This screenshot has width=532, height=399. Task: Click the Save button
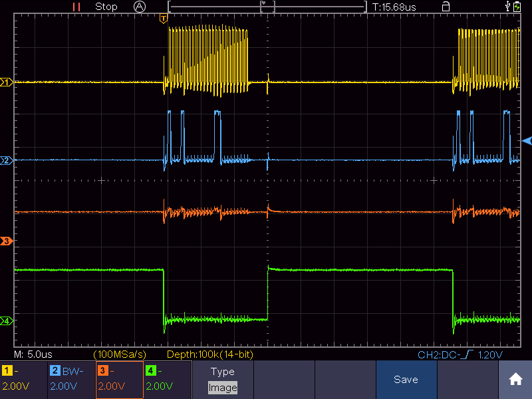click(x=406, y=379)
